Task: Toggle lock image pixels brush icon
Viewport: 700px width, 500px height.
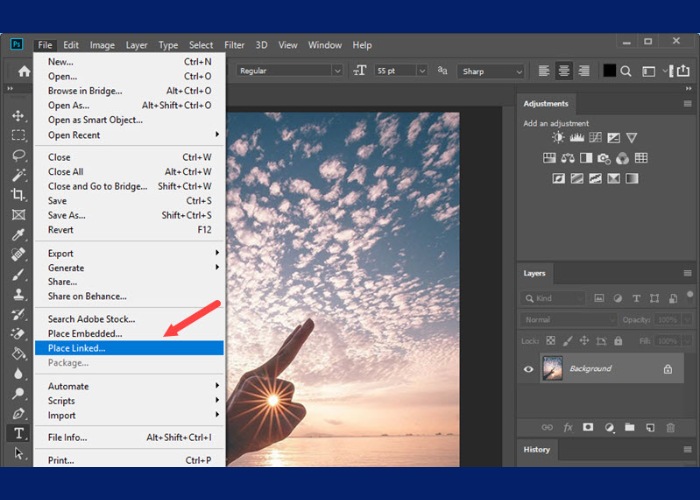Action: pos(567,341)
